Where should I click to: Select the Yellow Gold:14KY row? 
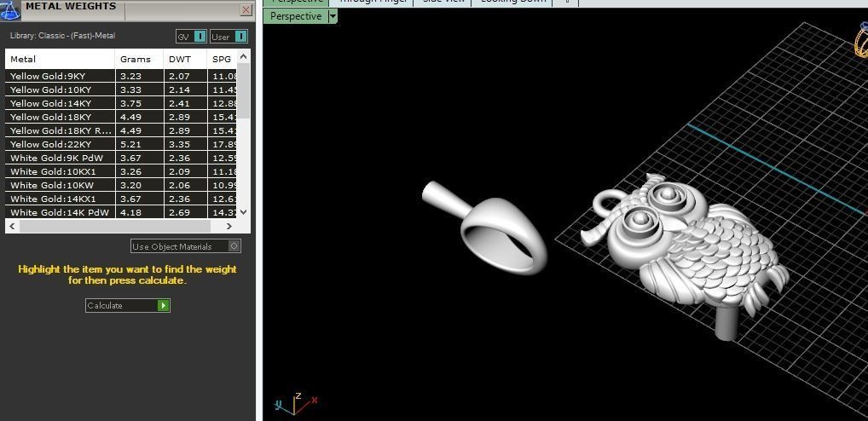tap(121, 103)
